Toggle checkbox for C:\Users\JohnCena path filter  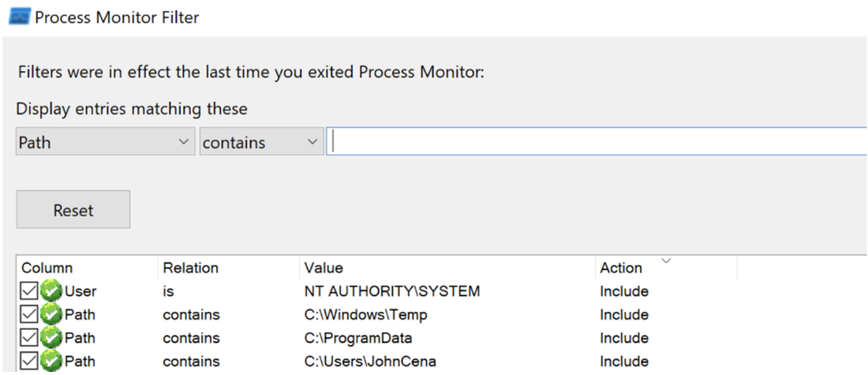[x=28, y=362]
